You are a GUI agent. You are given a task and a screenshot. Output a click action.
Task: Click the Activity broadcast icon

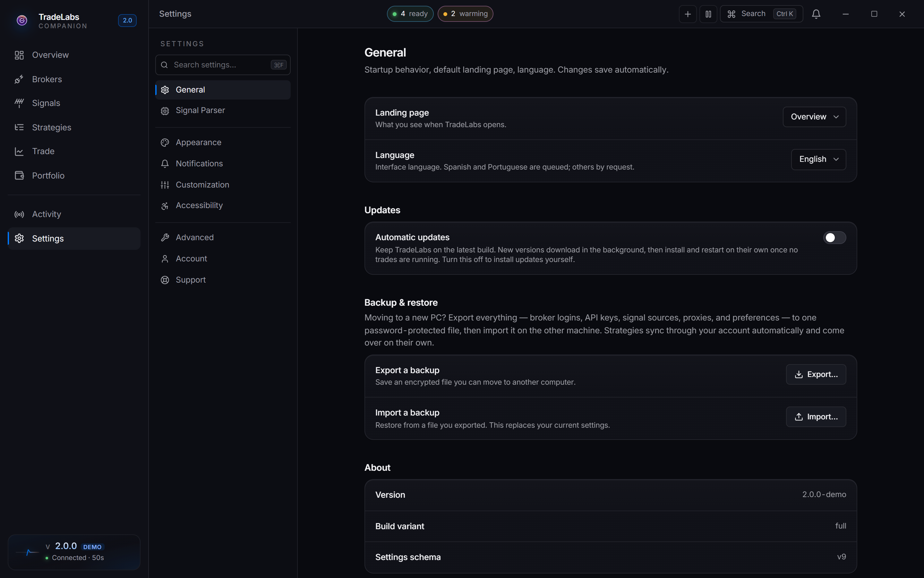pyautogui.click(x=19, y=215)
